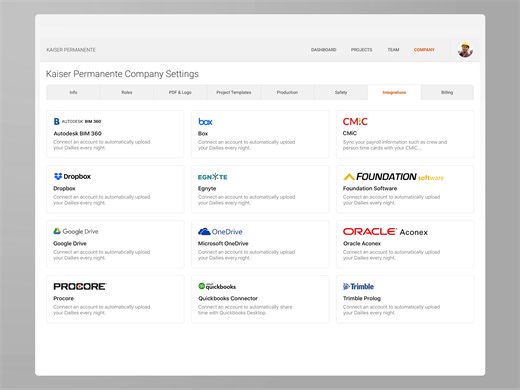The image size is (520, 390).
Task: Open the Microsoft OneDrive card title
Action: [x=223, y=243]
